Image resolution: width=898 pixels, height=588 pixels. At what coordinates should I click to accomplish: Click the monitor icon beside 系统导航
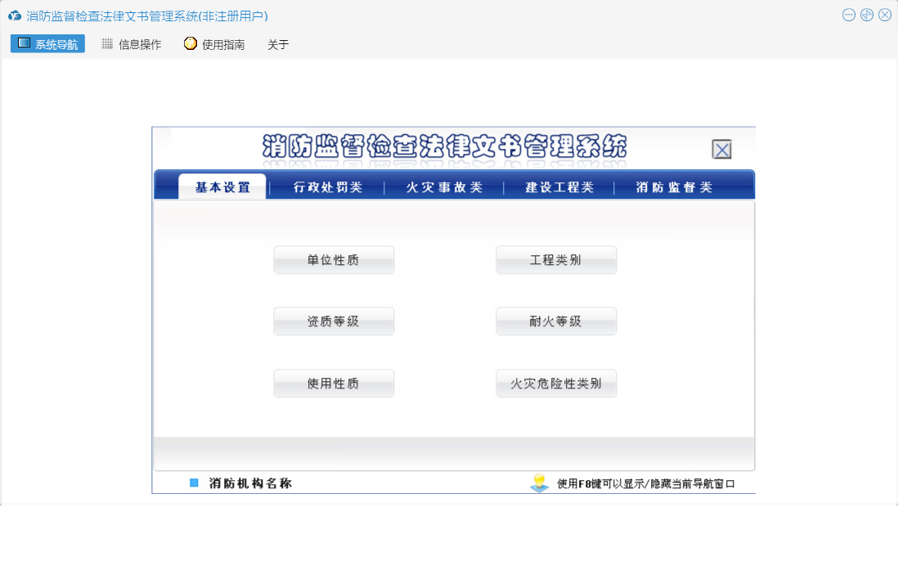pos(24,43)
